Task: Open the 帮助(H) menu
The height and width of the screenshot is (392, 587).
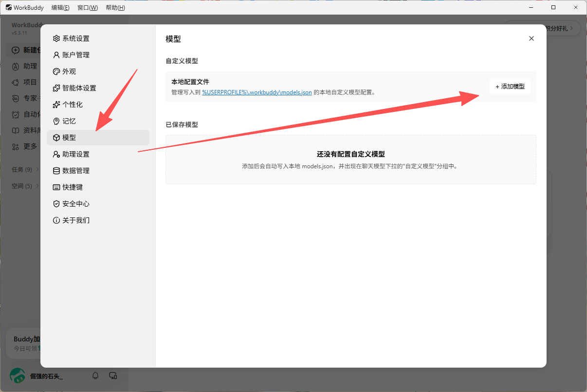Action: [x=115, y=8]
